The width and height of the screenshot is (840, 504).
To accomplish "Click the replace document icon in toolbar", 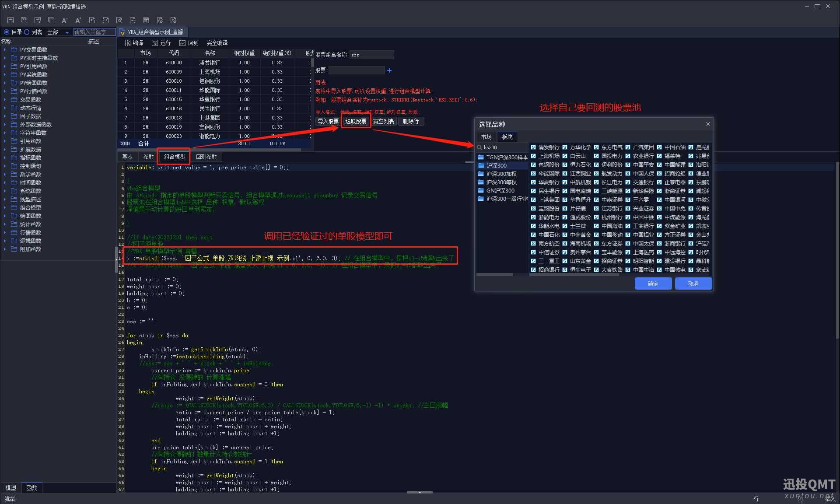I will (x=133, y=20).
